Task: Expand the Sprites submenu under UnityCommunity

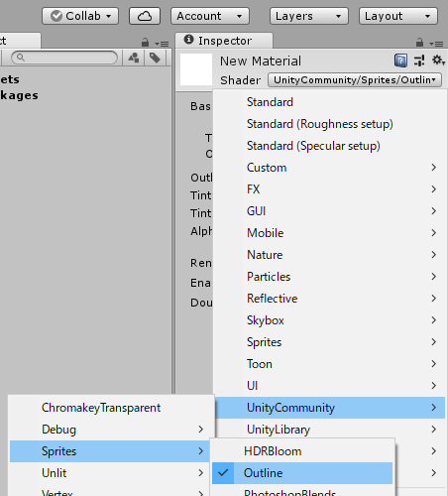Action: click(111, 451)
